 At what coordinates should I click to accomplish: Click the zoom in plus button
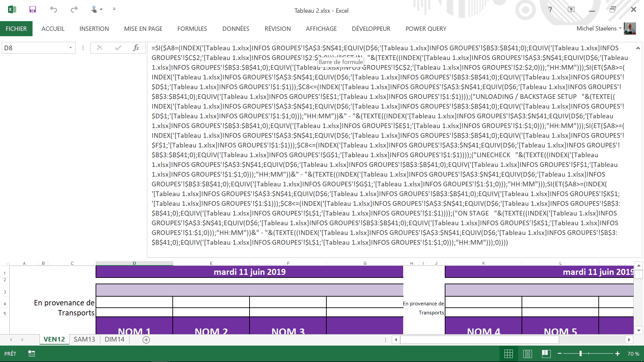(617, 354)
